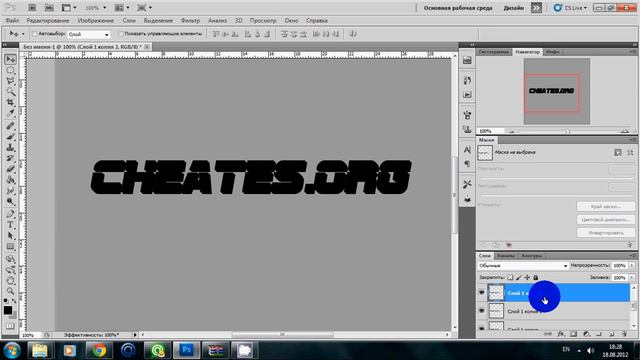The width and height of the screenshot is (640, 360).
Task: Select the Design workspace button
Action: point(513,8)
